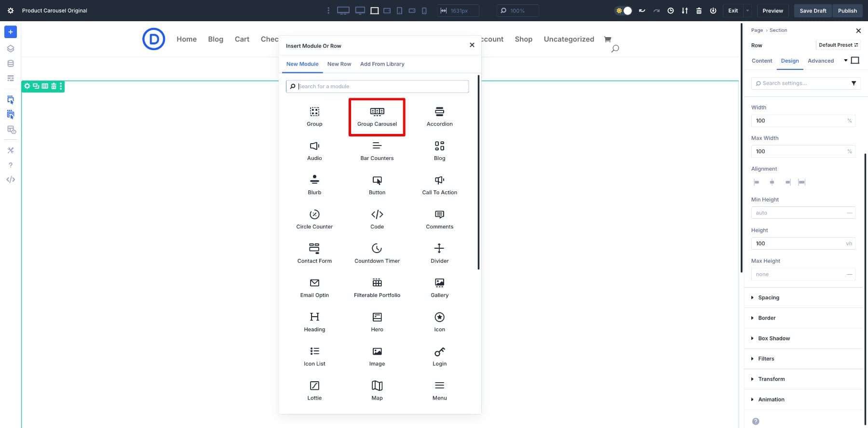The width and height of the screenshot is (868, 428).
Task: Insert the Button module
Action: [x=377, y=186]
